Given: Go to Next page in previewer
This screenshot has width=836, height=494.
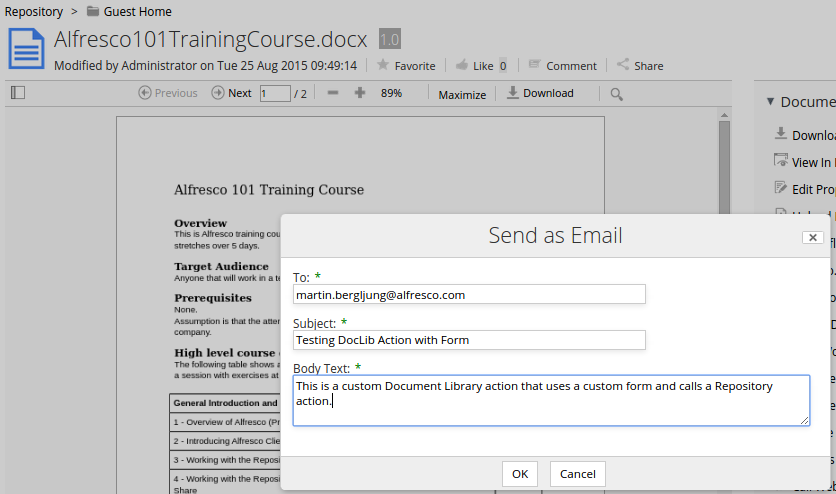Looking at the screenshot, I should click(231, 93).
